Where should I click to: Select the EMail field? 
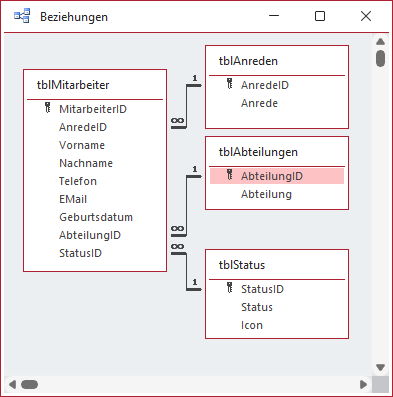tap(73, 199)
